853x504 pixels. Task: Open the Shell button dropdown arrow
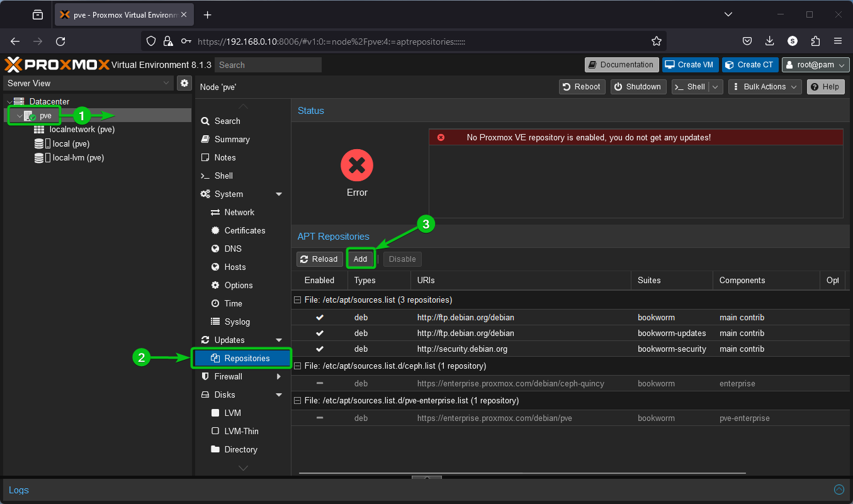(x=716, y=87)
